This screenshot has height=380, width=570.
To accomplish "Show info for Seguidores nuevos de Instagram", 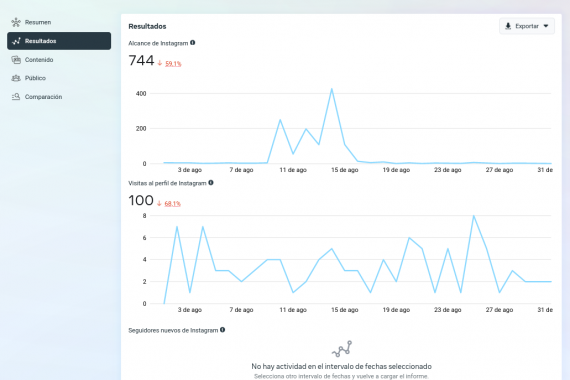I will click(x=222, y=330).
